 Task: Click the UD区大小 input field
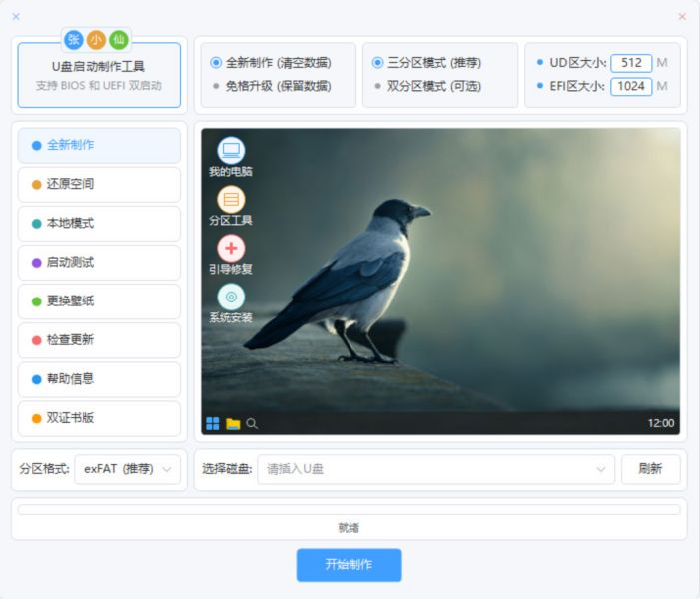coord(631,63)
